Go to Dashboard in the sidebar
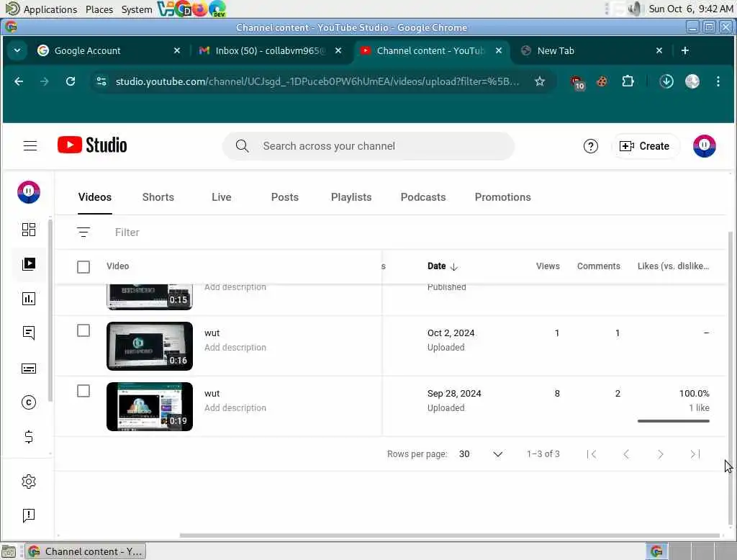This screenshot has height=560, width=737. pyautogui.click(x=29, y=230)
